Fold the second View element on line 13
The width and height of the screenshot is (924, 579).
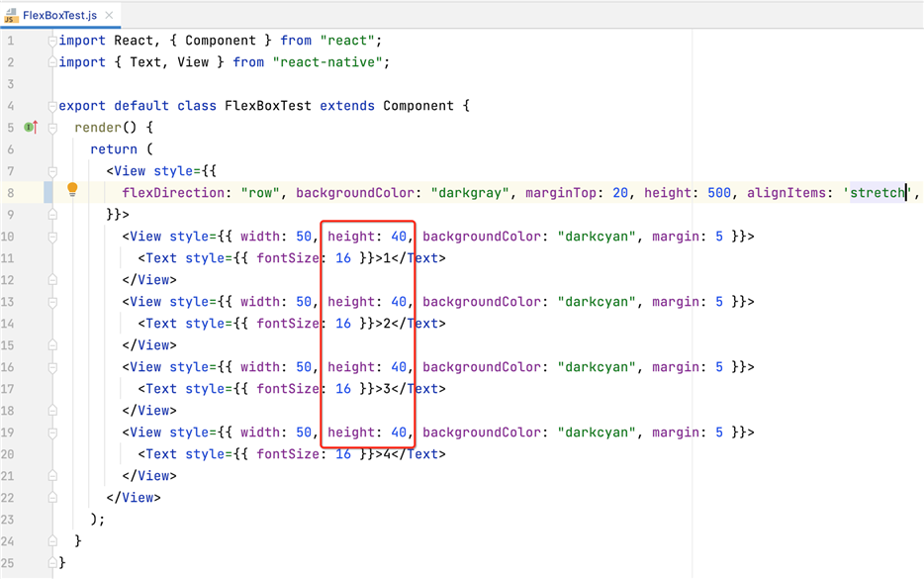click(x=52, y=302)
